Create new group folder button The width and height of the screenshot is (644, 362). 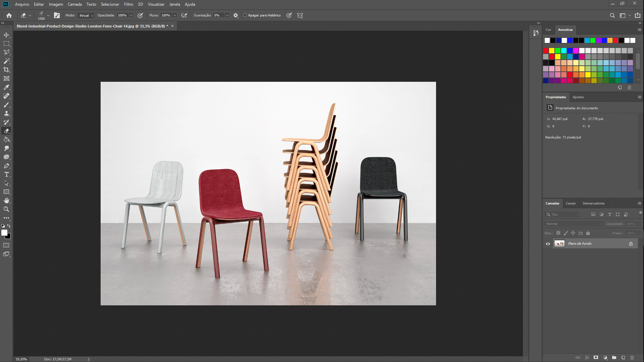coord(614,358)
